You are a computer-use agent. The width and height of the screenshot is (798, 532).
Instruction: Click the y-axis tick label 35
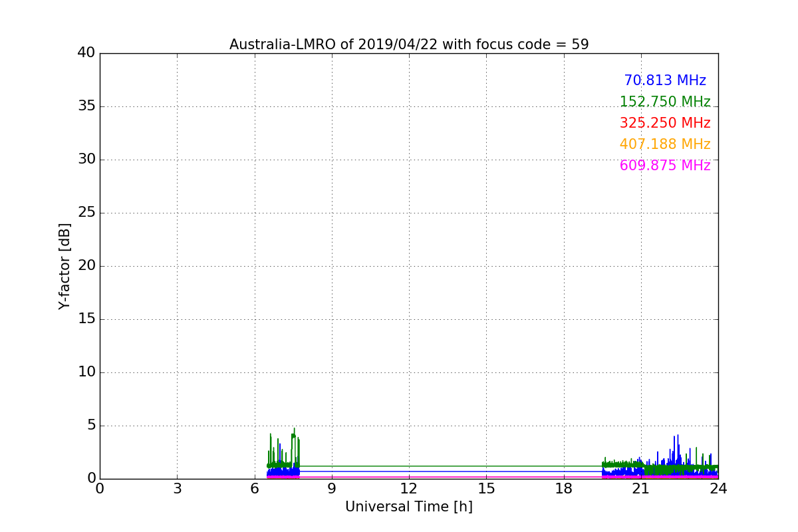tap(86, 106)
